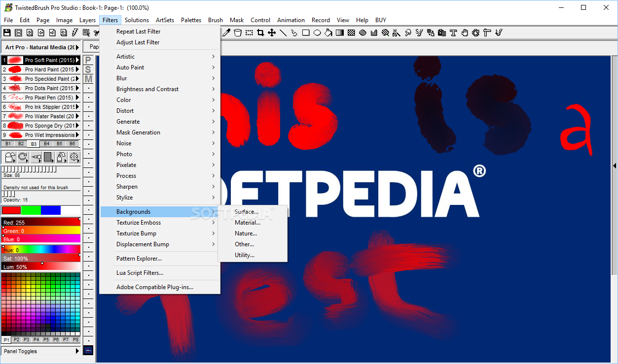The image size is (618, 364).
Task: Open Pattern Explorer...
Action: click(x=160, y=259)
